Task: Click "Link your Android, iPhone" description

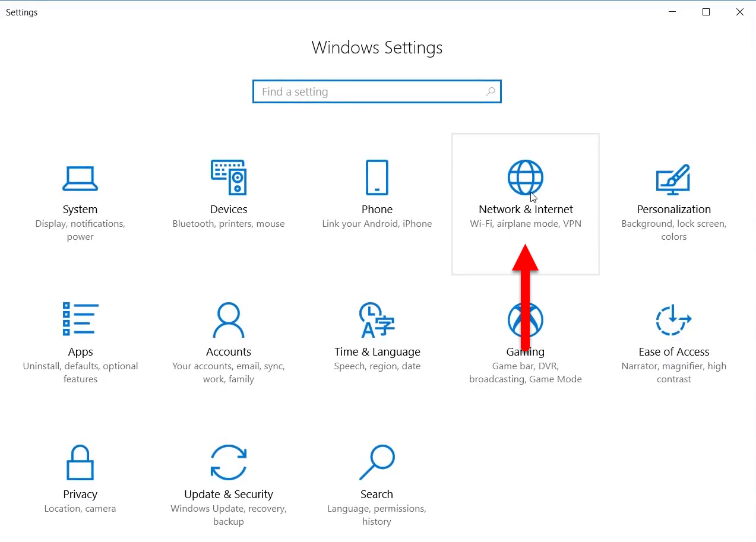Action: point(377,224)
